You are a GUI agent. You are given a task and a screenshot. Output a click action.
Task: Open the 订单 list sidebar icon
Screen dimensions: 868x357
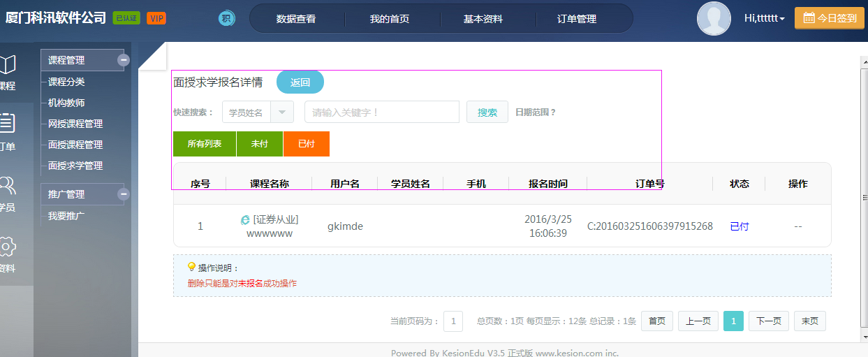pyautogui.click(x=7, y=124)
